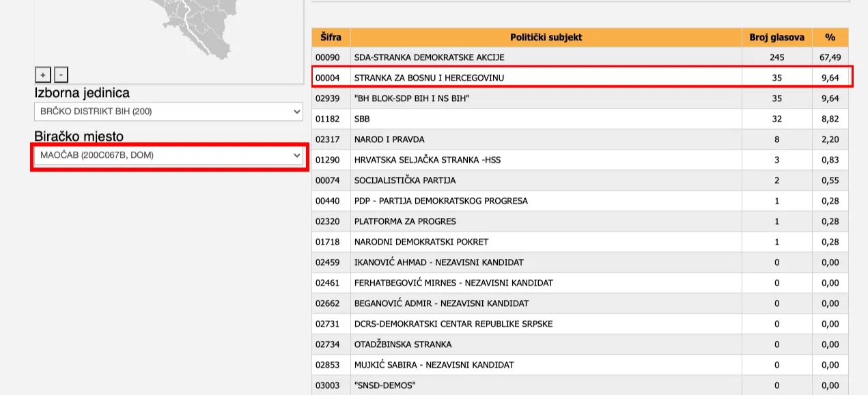This screenshot has width=868, height=395.
Task: Click code 02734 in Šifra column
Action: click(x=327, y=344)
